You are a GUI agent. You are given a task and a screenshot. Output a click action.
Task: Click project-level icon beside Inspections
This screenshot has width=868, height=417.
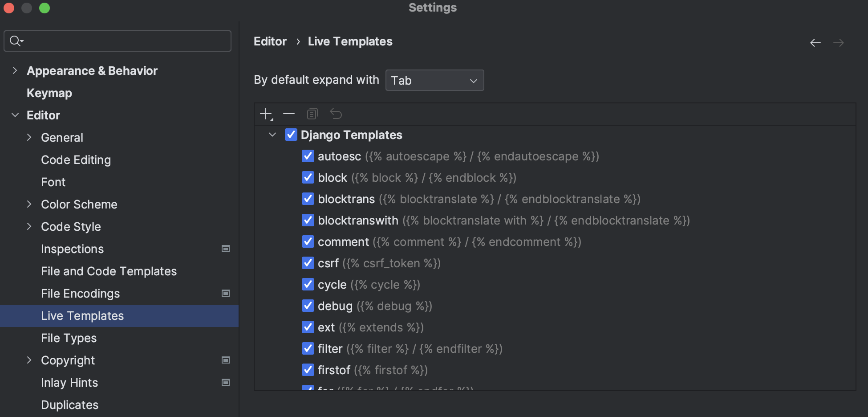[x=226, y=249]
